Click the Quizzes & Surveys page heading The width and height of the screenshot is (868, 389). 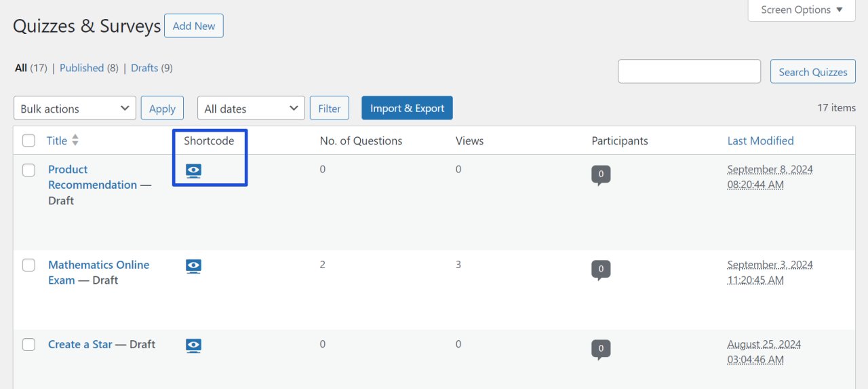point(87,26)
